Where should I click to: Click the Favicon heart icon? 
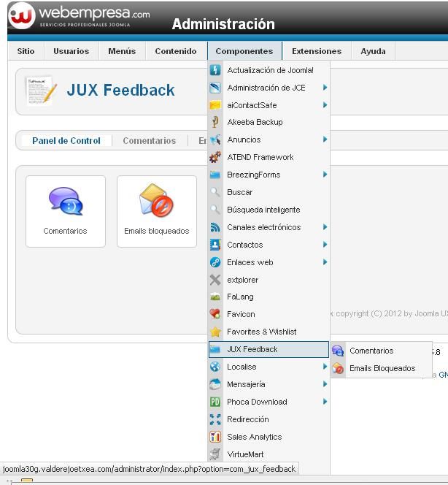[215, 314]
